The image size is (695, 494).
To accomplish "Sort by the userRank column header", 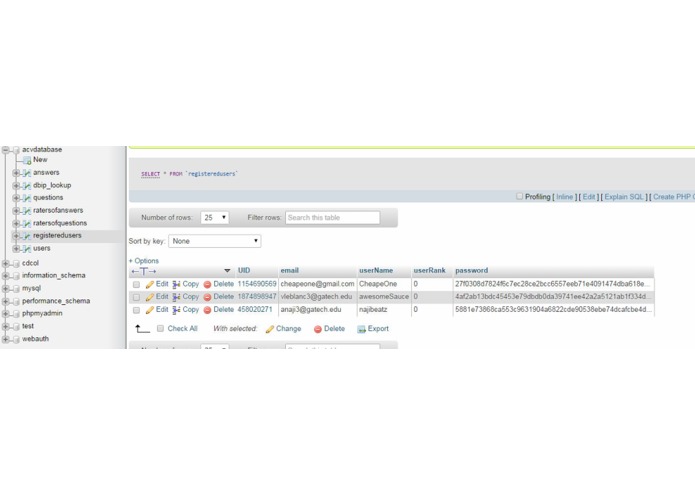I will click(429, 271).
